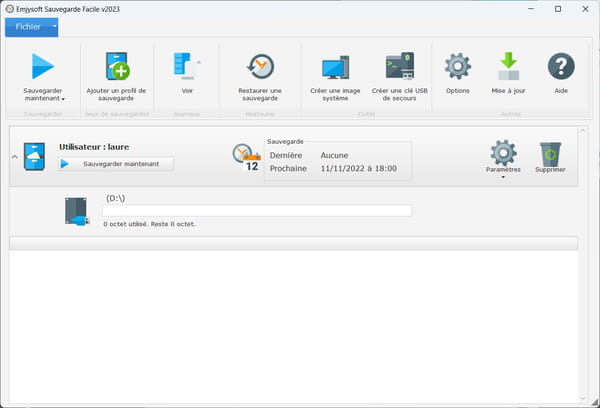
Task: Click Restaurer une sauvegarde icon
Action: pos(260,67)
